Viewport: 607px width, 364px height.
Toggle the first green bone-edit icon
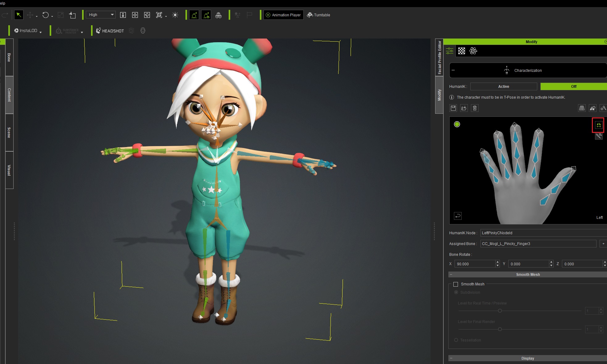click(194, 15)
